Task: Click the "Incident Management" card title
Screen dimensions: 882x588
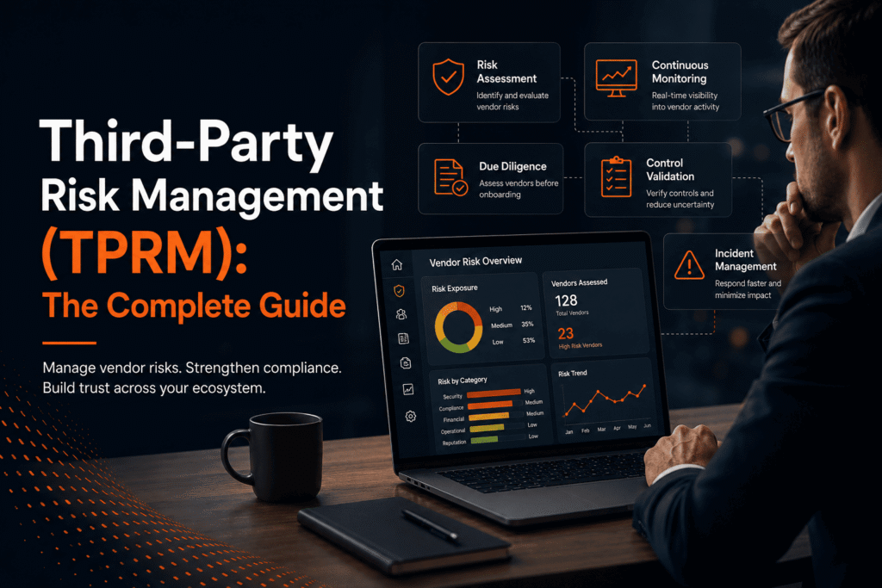Action: click(x=745, y=260)
